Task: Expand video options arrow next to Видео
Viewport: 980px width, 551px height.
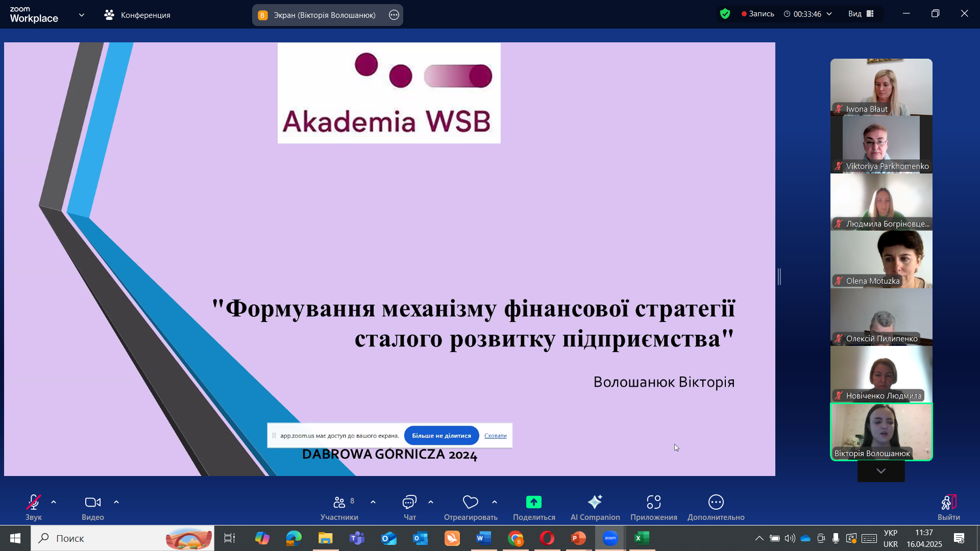Action: 116,503
